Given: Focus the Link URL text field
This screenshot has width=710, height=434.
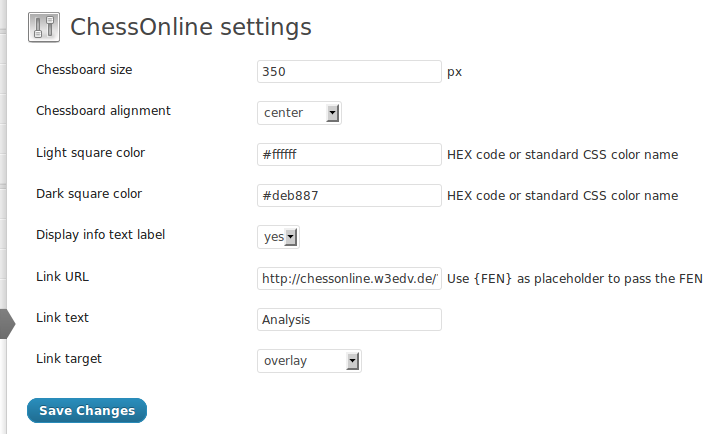Looking at the screenshot, I should (349, 279).
